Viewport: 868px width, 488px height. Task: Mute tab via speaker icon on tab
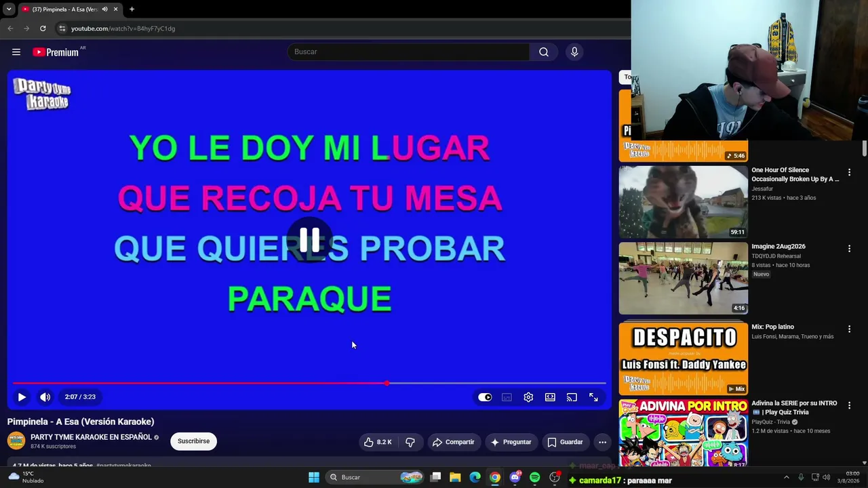click(x=104, y=9)
